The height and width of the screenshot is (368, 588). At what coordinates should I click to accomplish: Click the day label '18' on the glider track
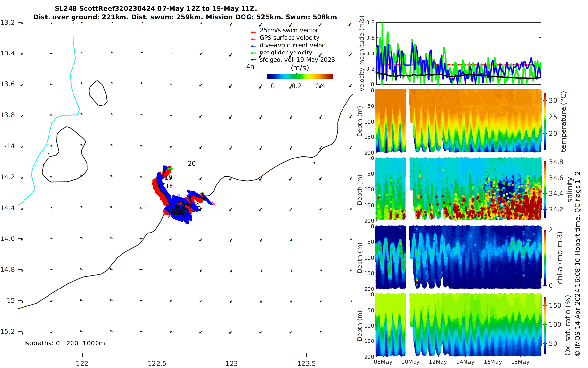[169, 186]
